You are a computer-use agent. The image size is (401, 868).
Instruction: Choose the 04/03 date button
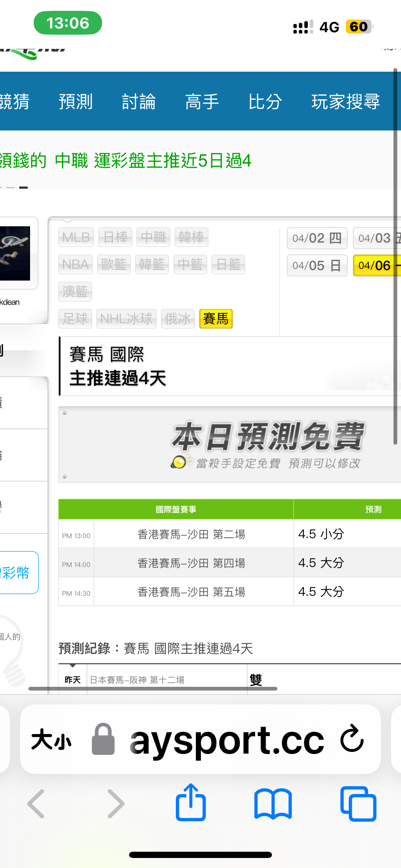pyautogui.click(x=377, y=238)
